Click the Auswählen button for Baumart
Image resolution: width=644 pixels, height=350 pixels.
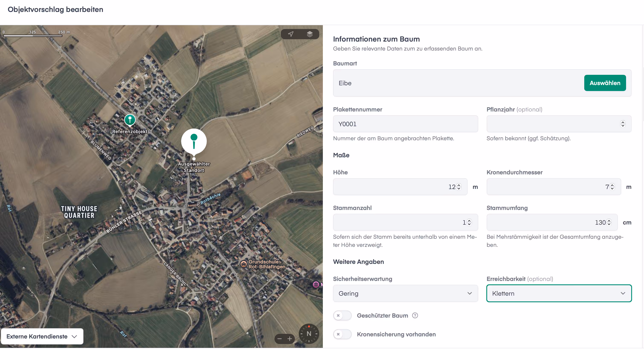(x=605, y=83)
